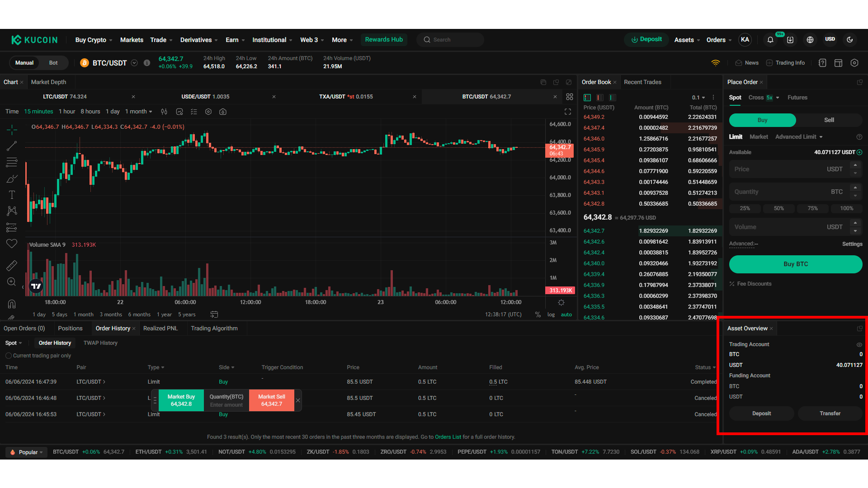Select the 75% quantity allocation option

point(812,208)
